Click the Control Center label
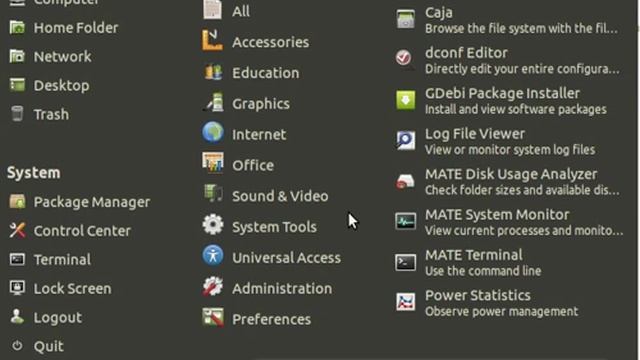The height and width of the screenshot is (360, 640). pyautogui.click(x=82, y=231)
